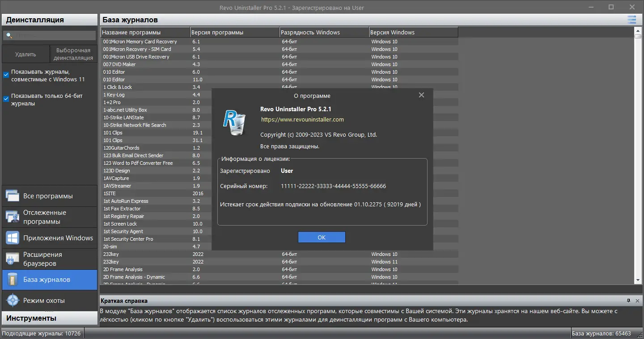The image size is (644, 339).
Task: Expand the Инструменты sidebar section
Action: point(50,318)
